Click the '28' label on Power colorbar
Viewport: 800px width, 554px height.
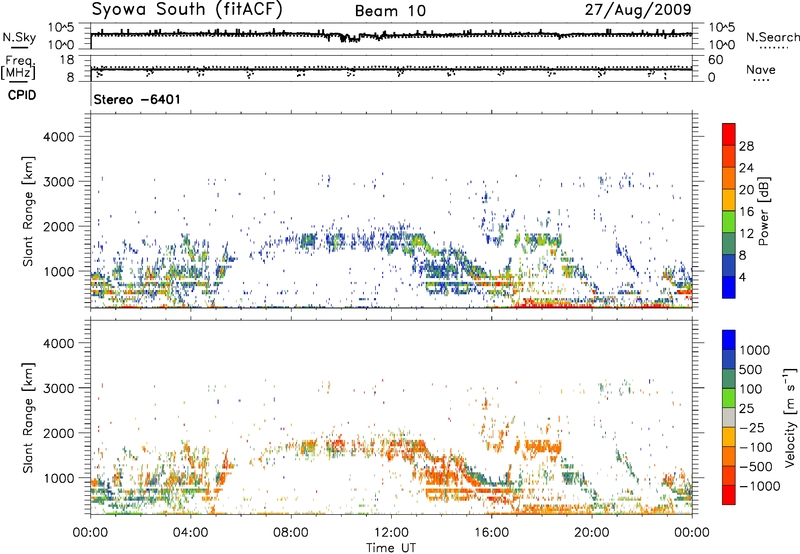(746, 146)
